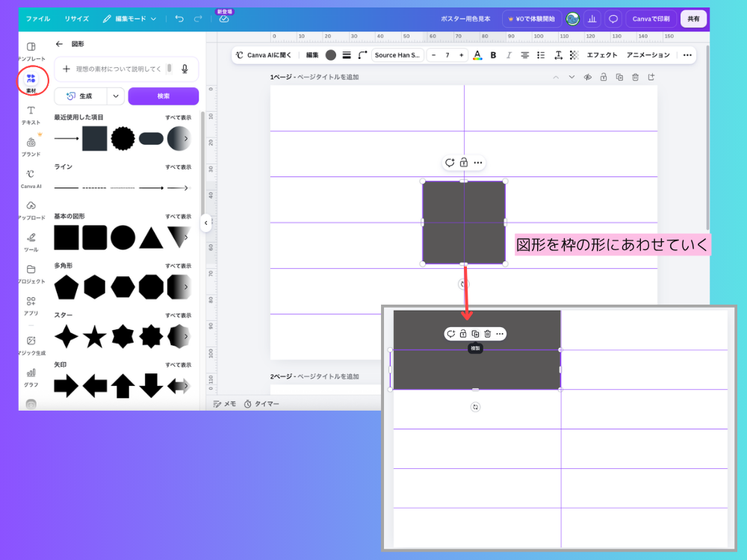Expand the 生成 dropdown arrow
This screenshot has height=560, width=747.
[116, 96]
